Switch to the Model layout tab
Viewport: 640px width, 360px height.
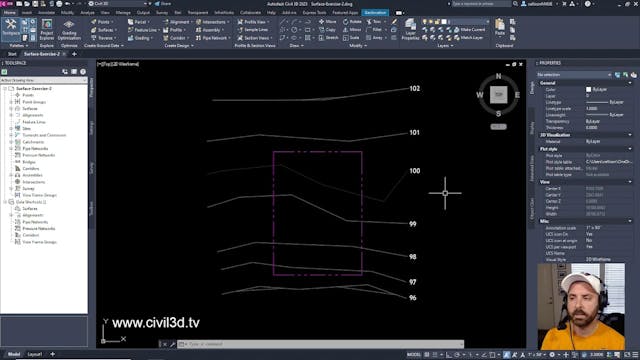[x=14, y=354]
